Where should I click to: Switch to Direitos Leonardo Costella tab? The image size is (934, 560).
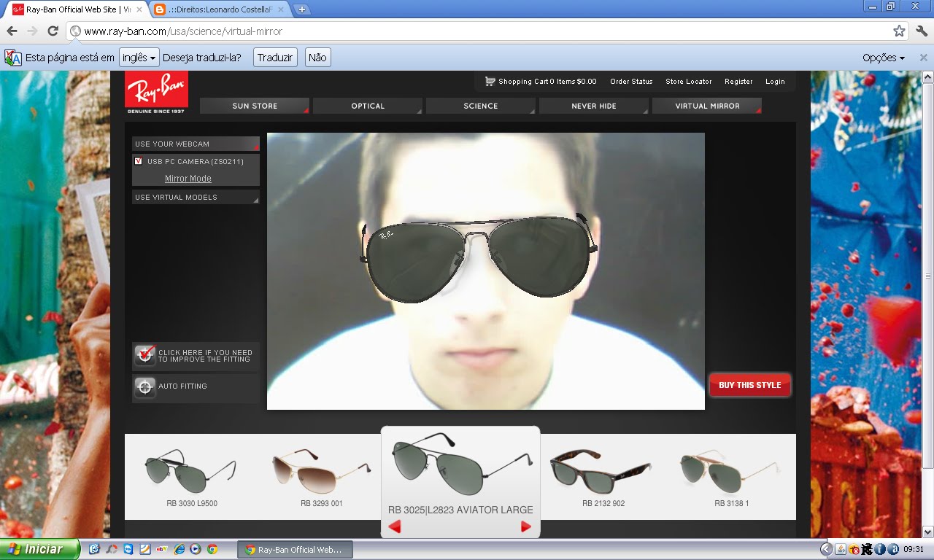pos(219,9)
